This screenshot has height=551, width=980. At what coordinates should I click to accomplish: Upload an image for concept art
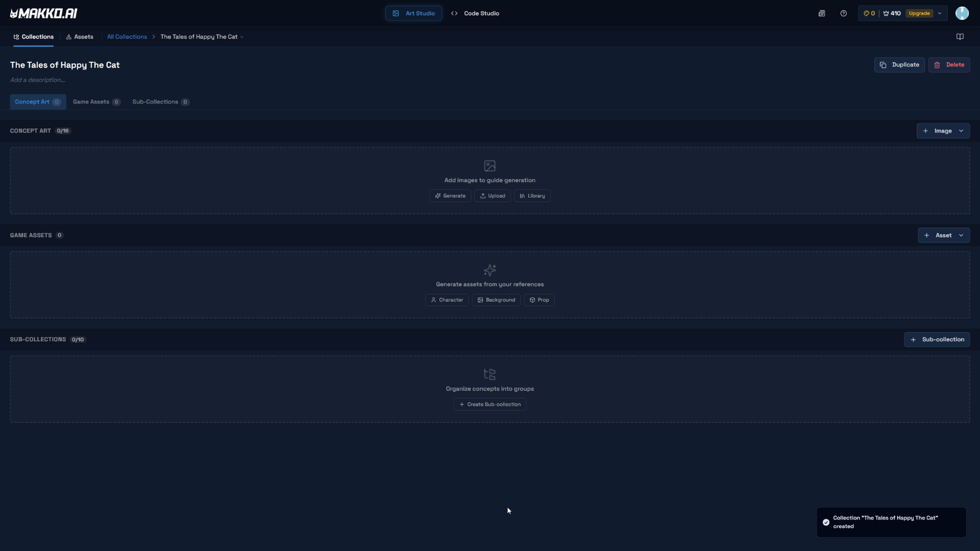point(492,196)
